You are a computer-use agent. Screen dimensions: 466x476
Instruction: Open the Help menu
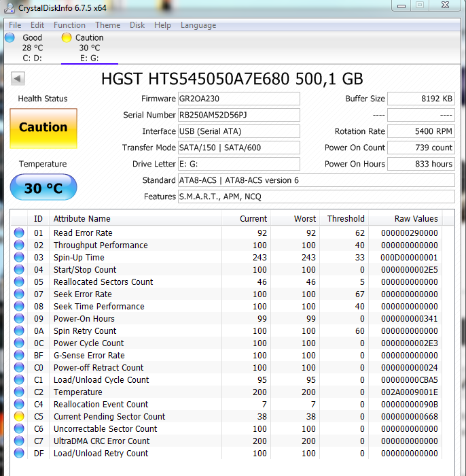[162, 25]
